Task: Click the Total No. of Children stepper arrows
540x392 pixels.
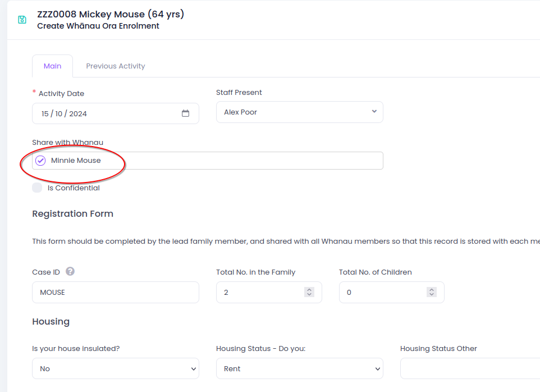Action: pyautogui.click(x=431, y=292)
